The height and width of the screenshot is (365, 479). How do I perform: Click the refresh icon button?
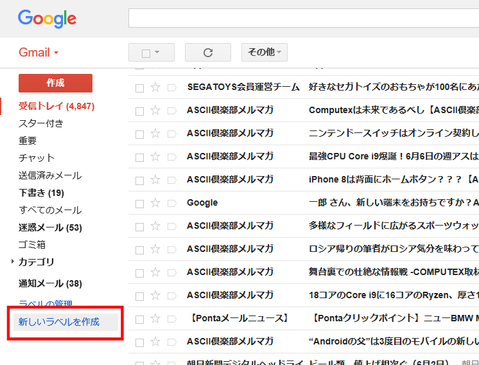point(208,53)
